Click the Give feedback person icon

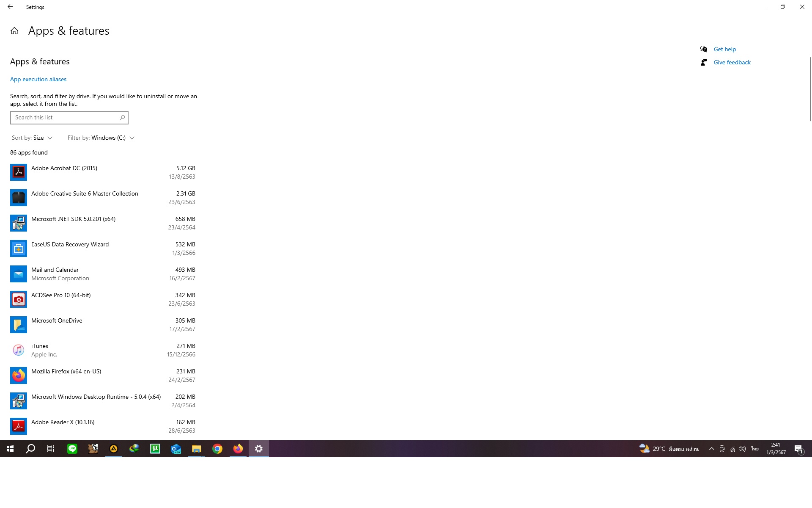(704, 62)
